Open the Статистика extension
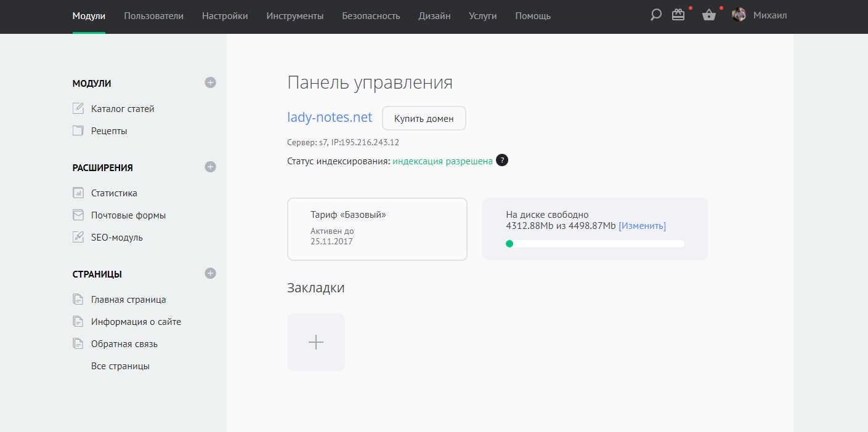Viewport: 868px width, 432px height. point(114,193)
